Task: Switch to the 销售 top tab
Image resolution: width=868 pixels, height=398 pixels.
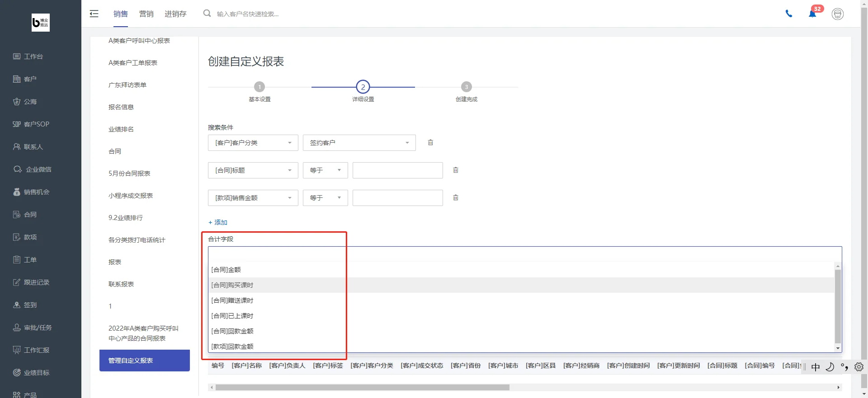Action: click(x=121, y=14)
